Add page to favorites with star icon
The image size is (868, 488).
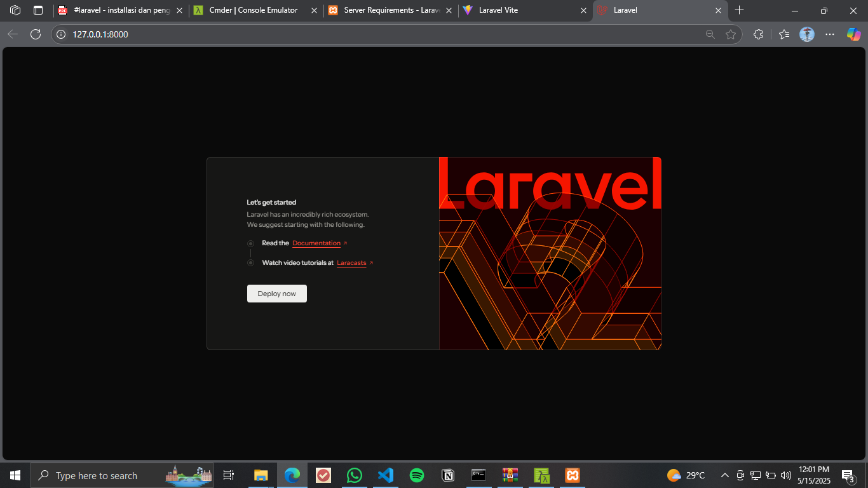[731, 34]
